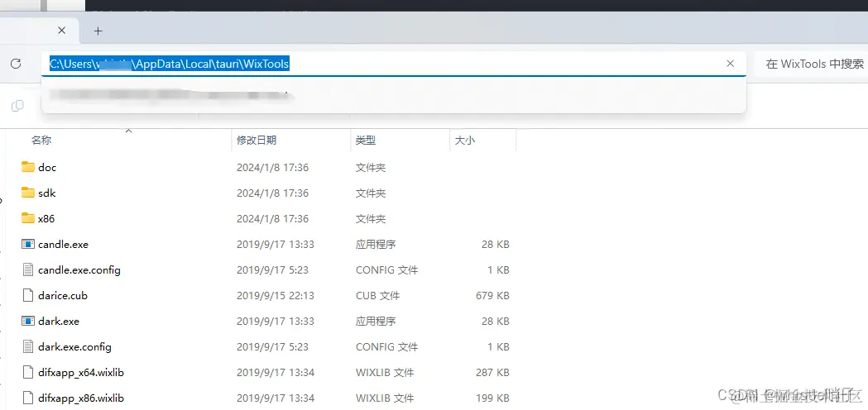This screenshot has height=410, width=868.
Task: Close the current Explorer tab
Action: tap(61, 31)
